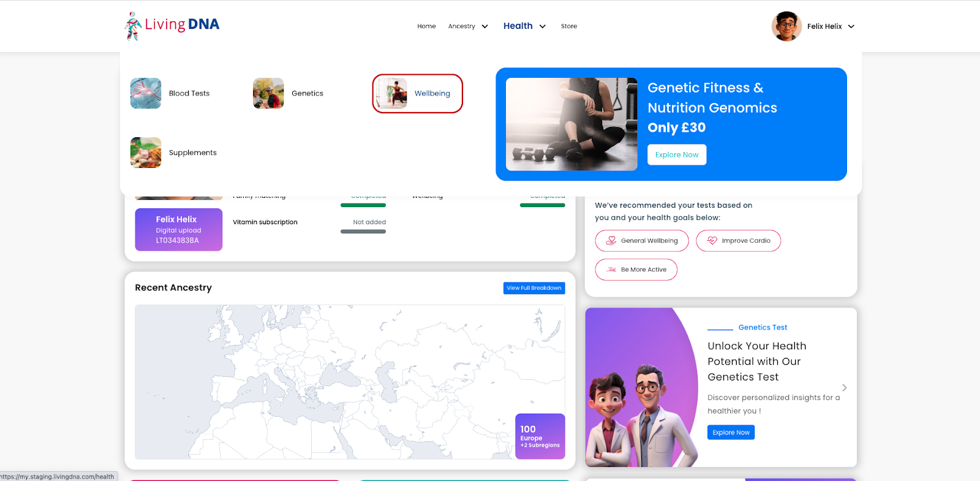This screenshot has height=481, width=980.
Task: Click 'Genetic Fitness & Nutrition Genomics' title
Action: tap(712, 98)
